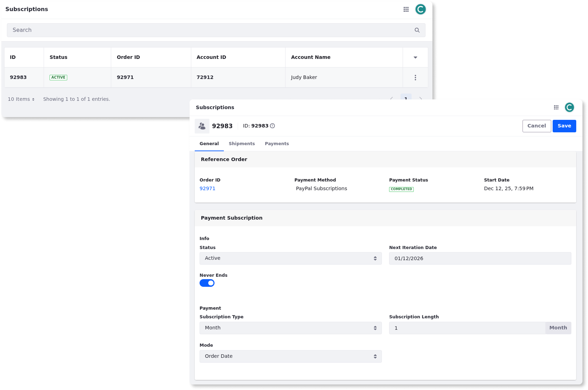Click the Order ID column header
The height and width of the screenshot is (390, 588).
coord(151,57)
